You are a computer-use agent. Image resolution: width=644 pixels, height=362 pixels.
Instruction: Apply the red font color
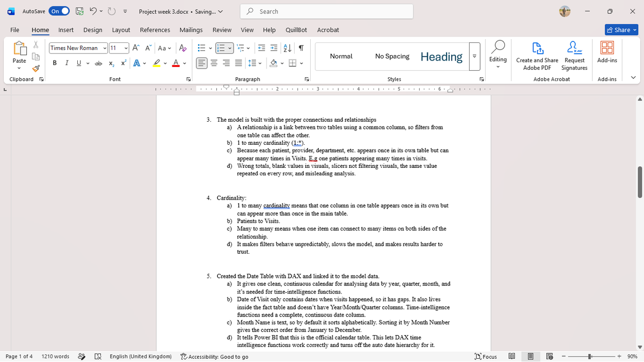tap(175, 63)
